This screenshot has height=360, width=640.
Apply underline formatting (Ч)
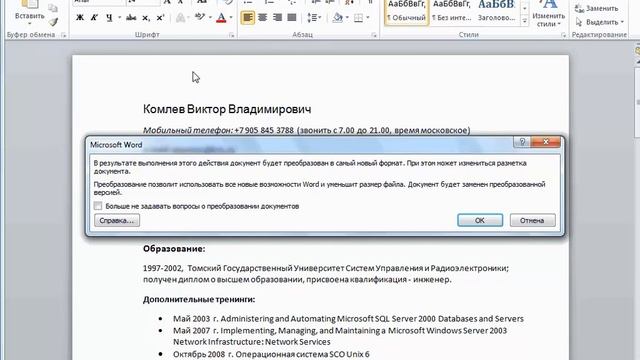pos(109,18)
